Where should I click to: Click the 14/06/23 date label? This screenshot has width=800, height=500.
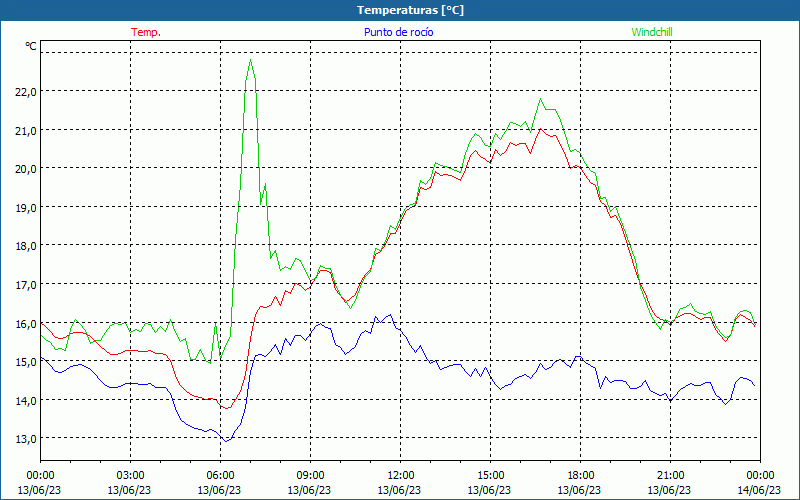click(x=759, y=490)
